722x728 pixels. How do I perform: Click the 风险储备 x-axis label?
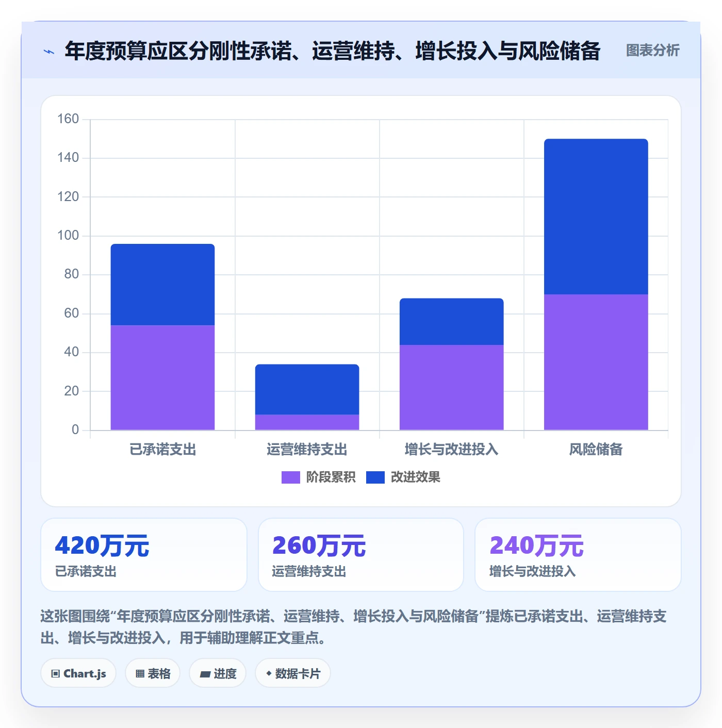[x=596, y=450]
